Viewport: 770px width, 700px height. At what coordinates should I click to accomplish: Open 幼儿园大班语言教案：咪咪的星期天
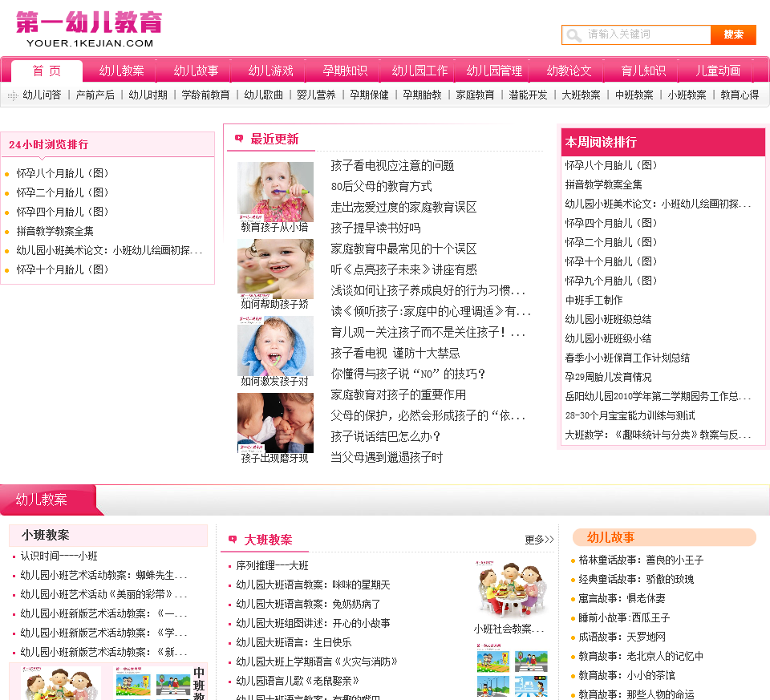[x=313, y=585]
